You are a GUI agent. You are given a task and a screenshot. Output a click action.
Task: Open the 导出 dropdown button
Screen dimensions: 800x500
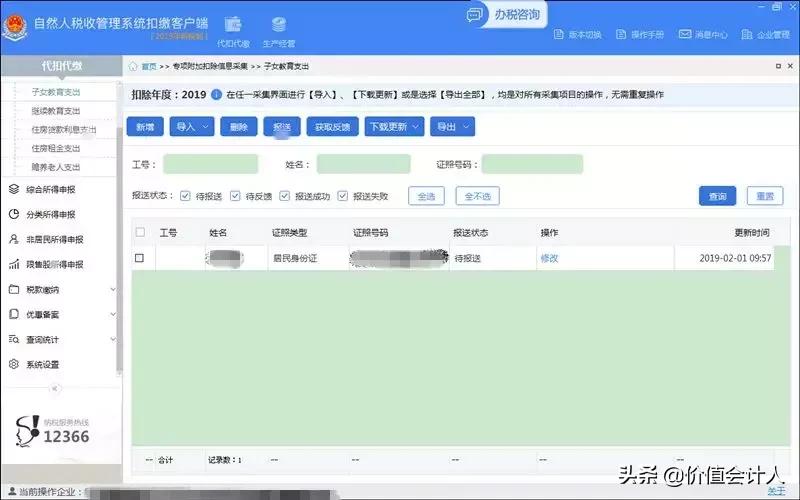(x=453, y=127)
